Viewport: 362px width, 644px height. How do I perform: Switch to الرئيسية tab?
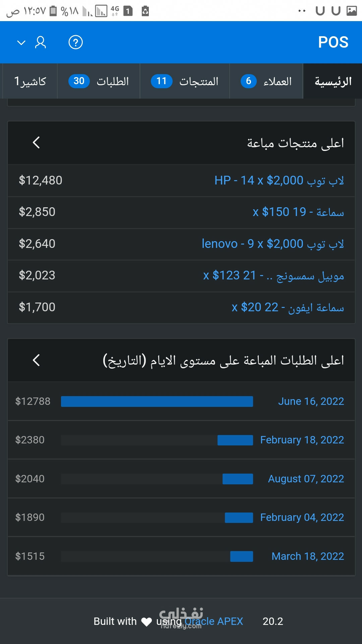[x=333, y=81]
